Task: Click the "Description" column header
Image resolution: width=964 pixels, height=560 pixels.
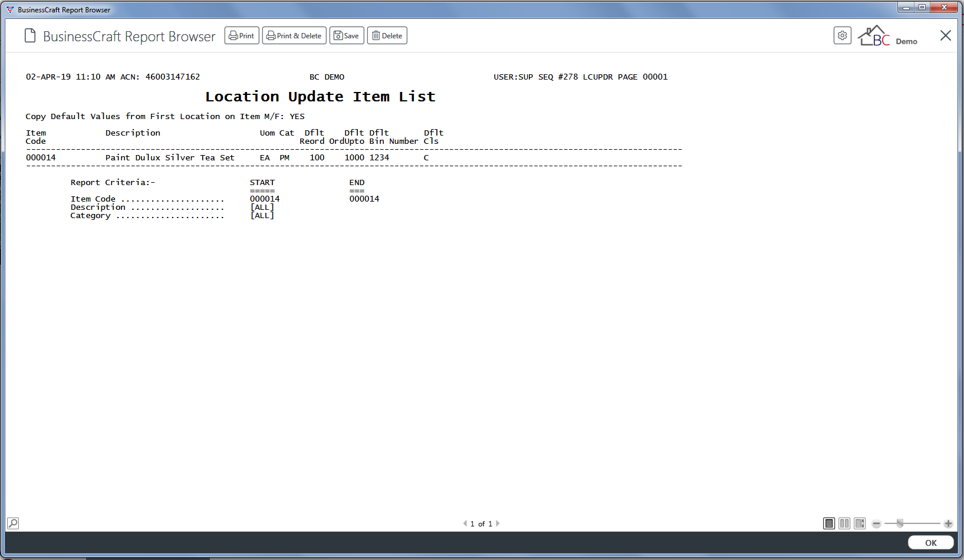Action: tap(133, 133)
